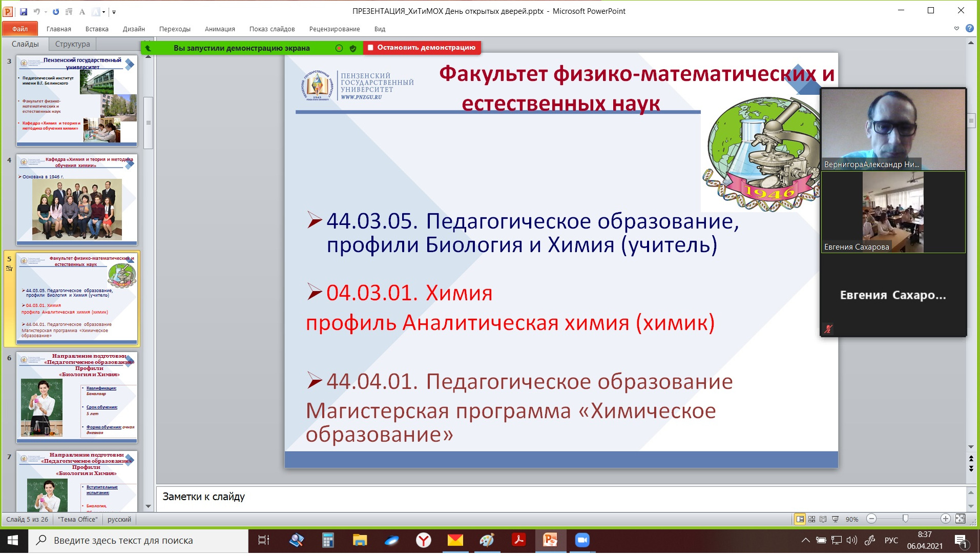The height and width of the screenshot is (556, 980).
Task: Click the zoom slider handle
Action: [906, 519]
